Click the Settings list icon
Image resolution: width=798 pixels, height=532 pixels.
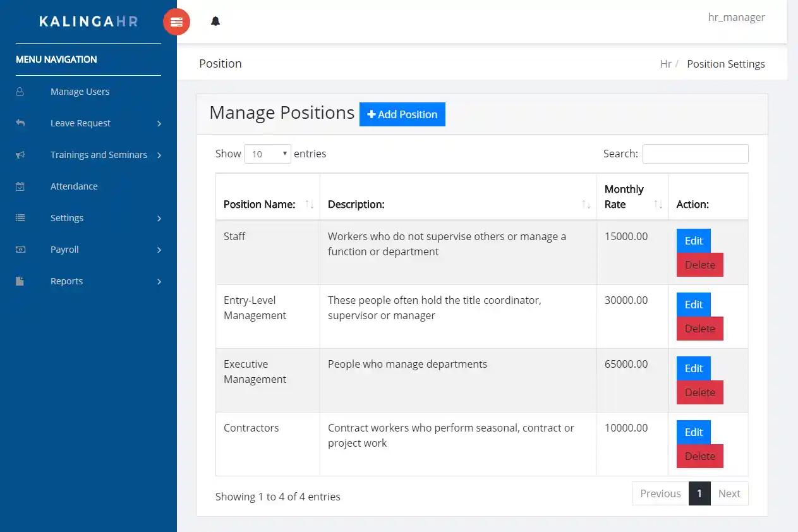pos(20,218)
